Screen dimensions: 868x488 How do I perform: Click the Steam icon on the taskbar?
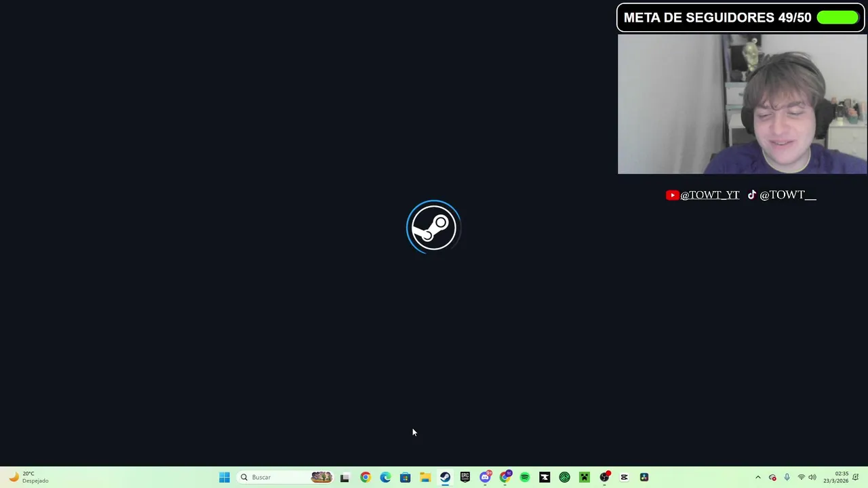(x=445, y=477)
